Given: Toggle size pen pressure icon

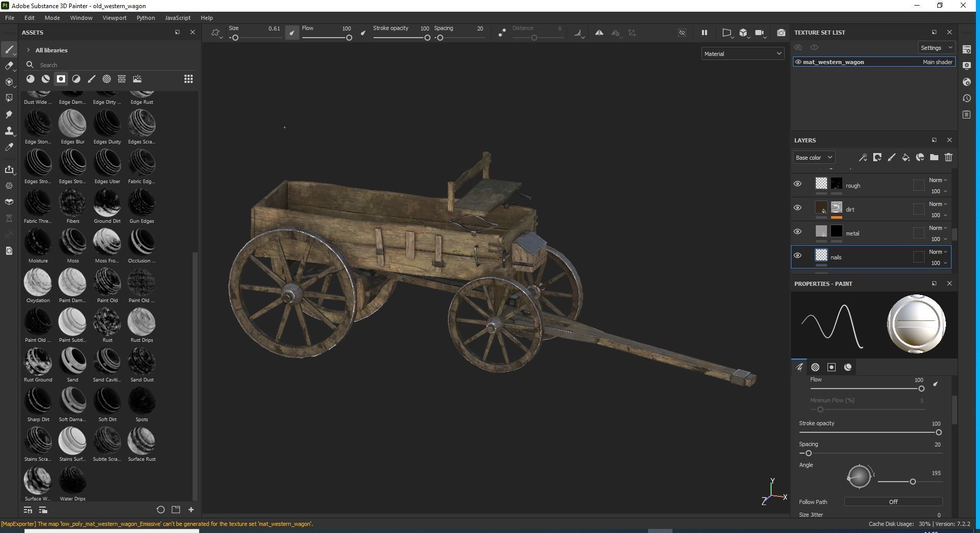Looking at the screenshot, I should point(292,33).
